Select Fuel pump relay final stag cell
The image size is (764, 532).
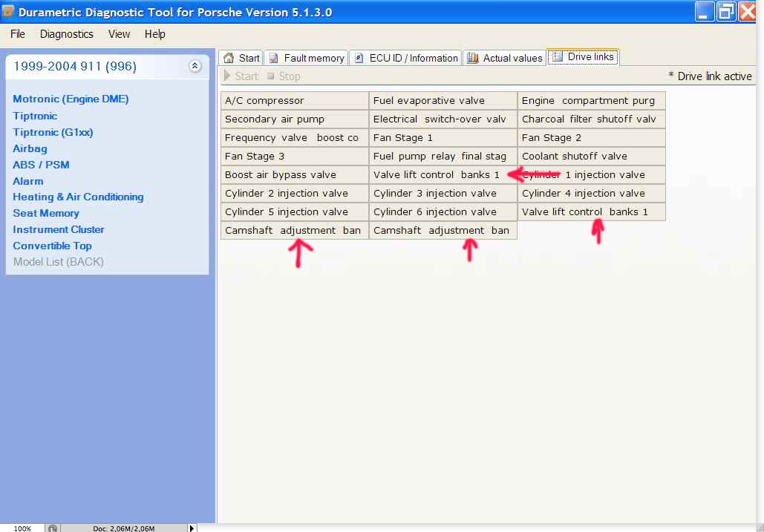443,157
